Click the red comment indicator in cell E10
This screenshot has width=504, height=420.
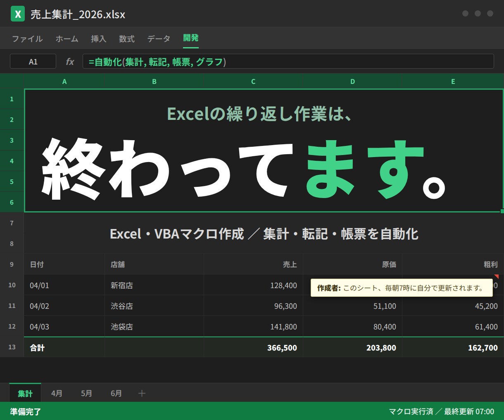pos(496,277)
